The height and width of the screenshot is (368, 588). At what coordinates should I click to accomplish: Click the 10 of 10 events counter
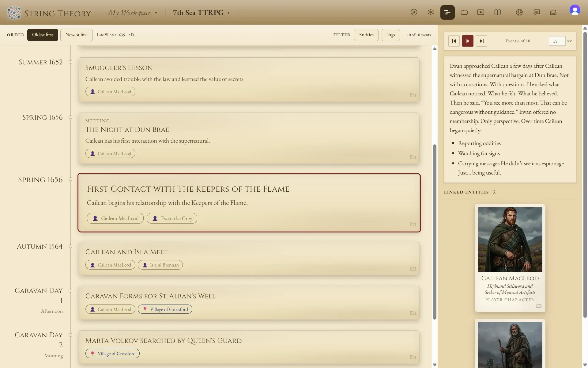click(419, 35)
